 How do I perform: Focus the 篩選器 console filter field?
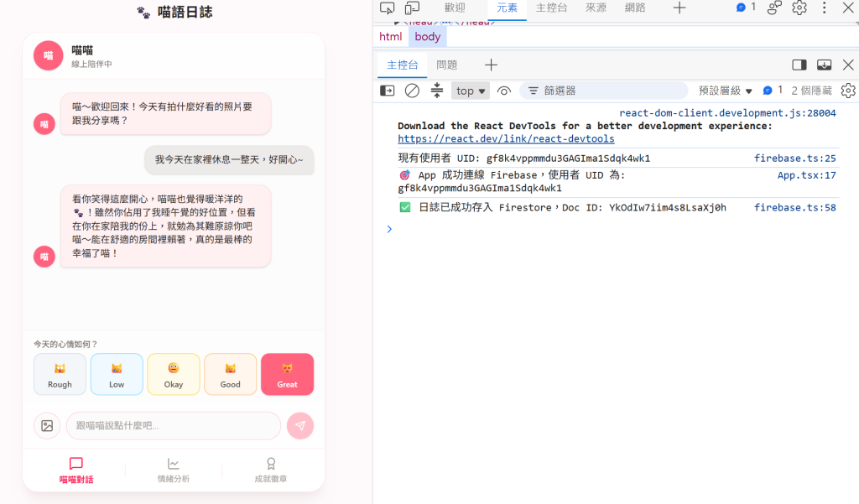click(603, 91)
